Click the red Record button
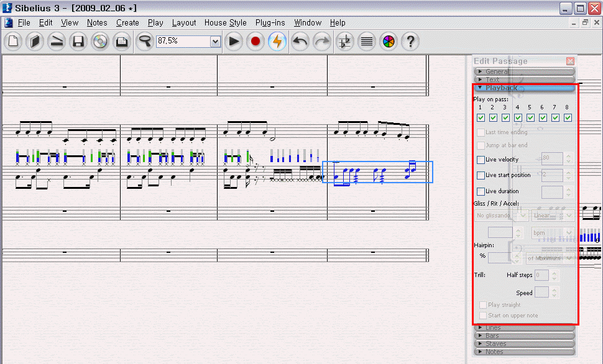The image size is (603, 364). tap(255, 42)
